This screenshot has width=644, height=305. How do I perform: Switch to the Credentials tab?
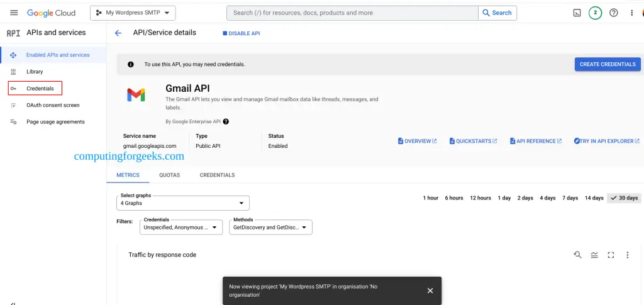click(217, 175)
